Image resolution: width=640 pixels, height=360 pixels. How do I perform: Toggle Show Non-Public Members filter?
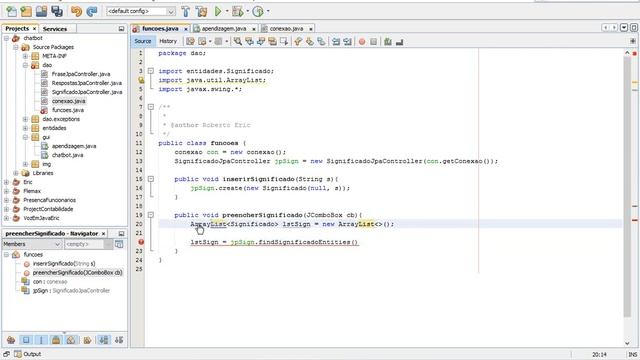tap(56, 340)
